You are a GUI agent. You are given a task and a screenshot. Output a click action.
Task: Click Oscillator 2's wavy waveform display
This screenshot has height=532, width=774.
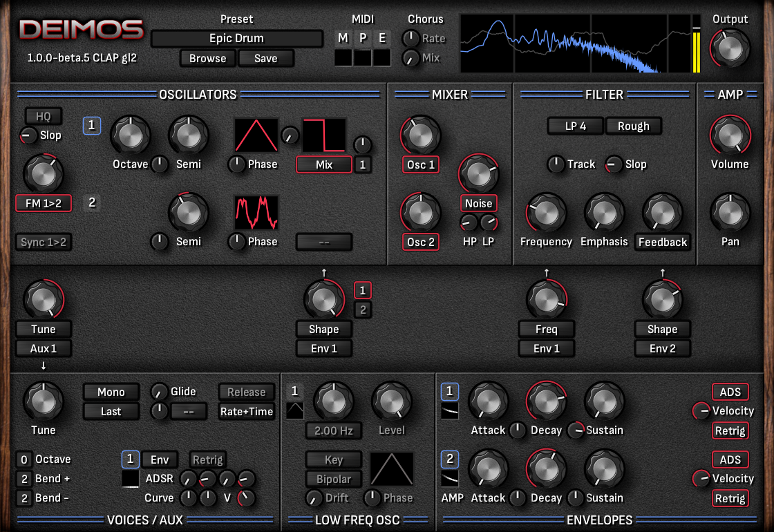(x=256, y=211)
